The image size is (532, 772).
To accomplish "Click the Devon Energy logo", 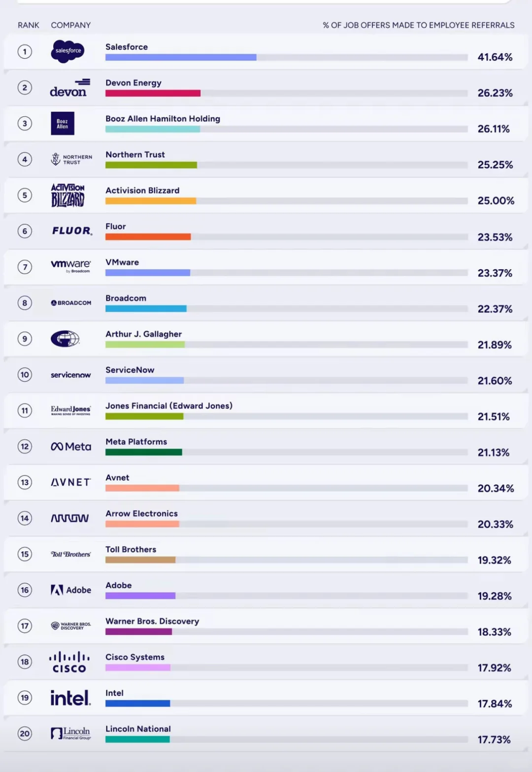I will (x=70, y=88).
